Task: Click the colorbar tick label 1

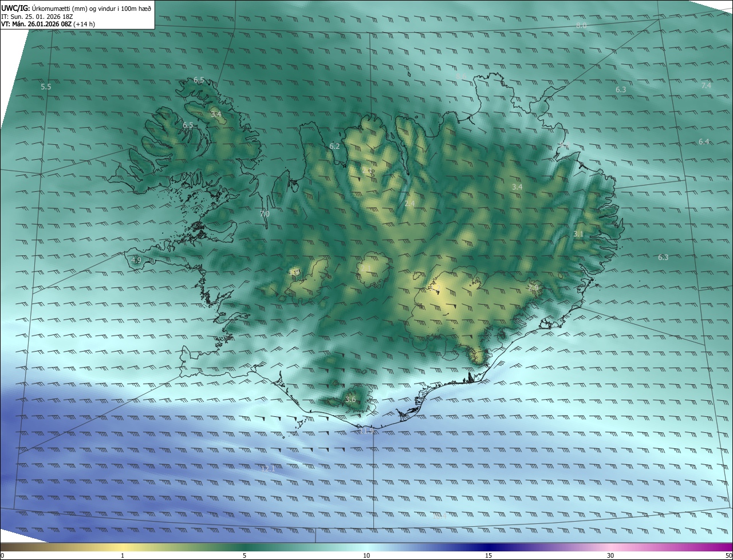Action: (x=123, y=555)
